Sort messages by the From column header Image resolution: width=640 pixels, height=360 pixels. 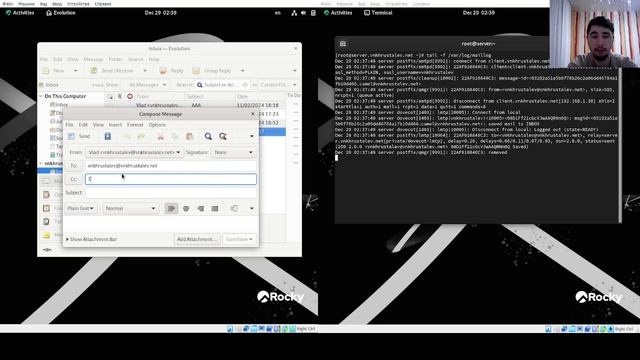160,96
